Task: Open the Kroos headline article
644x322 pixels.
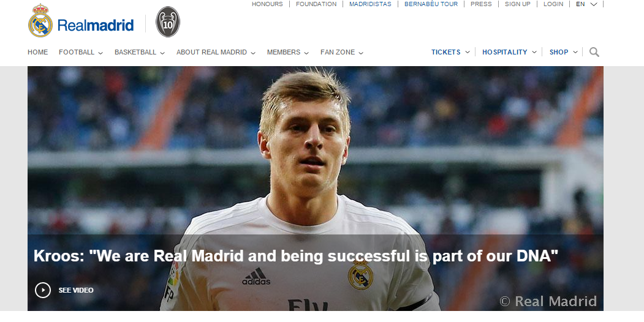Action: (296, 256)
